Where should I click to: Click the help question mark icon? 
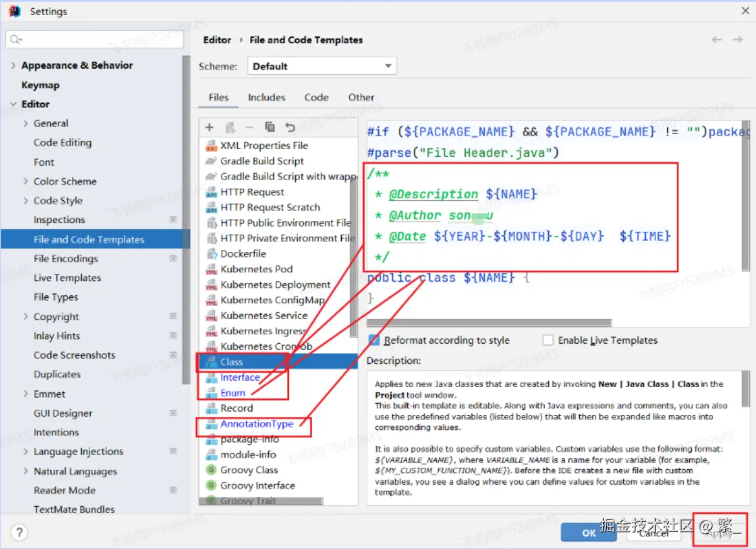[x=20, y=533]
